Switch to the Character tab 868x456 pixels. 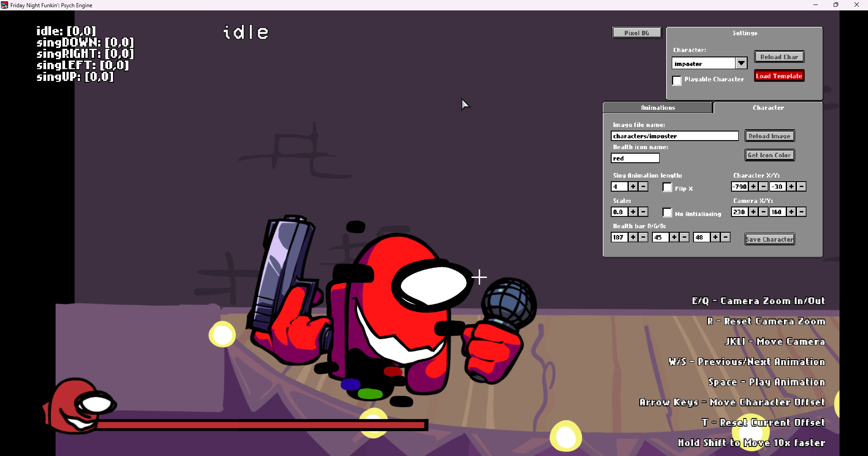[x=768, y=108]
